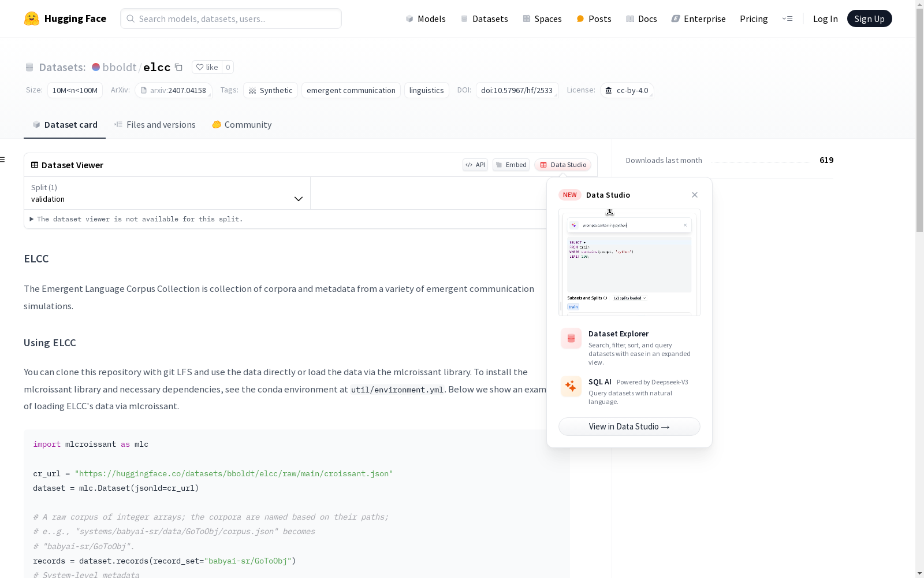This screenshot has width=924, height=578.
Task: Focus the search models input field
Action: pos(231,18)
